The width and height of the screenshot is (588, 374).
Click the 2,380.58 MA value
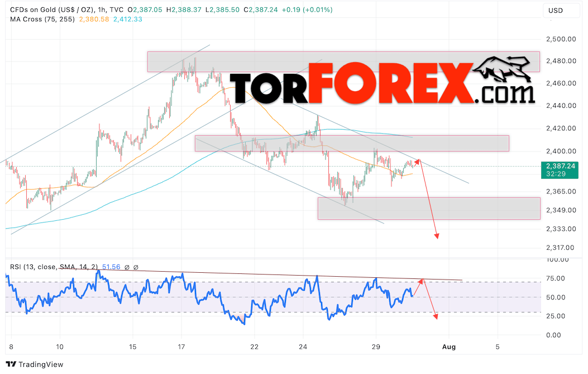[x=94, y=19]
